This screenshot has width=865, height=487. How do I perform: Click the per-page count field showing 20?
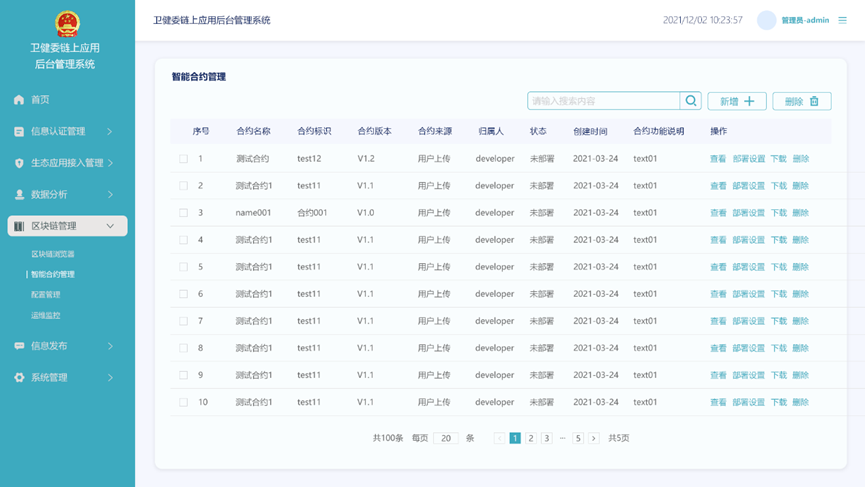pyautogui.click(x=446, y=438)
